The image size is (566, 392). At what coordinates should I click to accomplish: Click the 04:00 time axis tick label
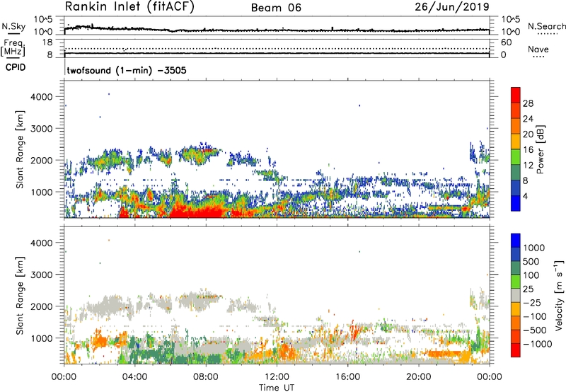coord(134,377)
